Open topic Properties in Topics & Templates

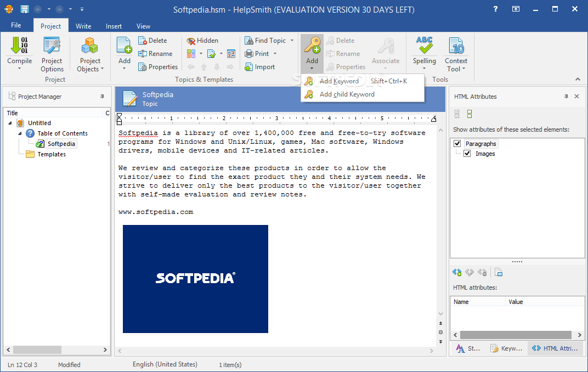click(x=158, y=67)
